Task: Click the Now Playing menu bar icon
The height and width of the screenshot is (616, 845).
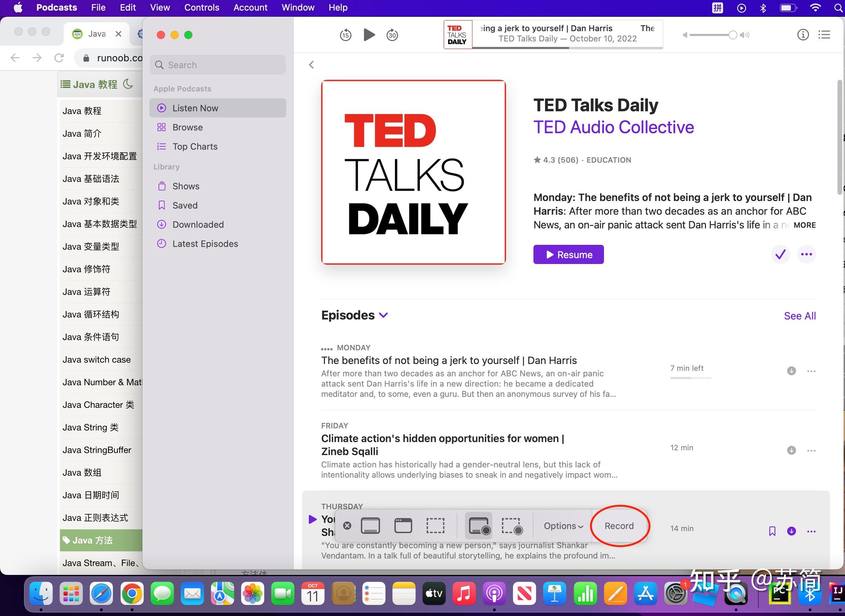Action: coord(741,8)
